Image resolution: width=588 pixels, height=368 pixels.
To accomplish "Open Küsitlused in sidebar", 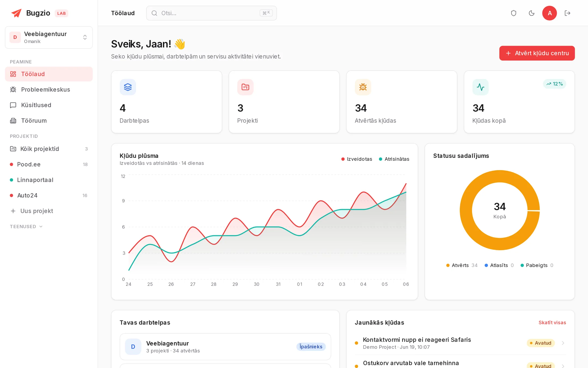I will (x=49, y=105).
